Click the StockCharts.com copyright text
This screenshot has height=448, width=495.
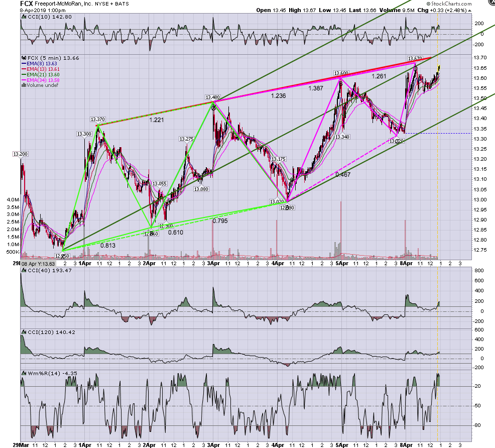pyautogui.click(x=449, y=4)
